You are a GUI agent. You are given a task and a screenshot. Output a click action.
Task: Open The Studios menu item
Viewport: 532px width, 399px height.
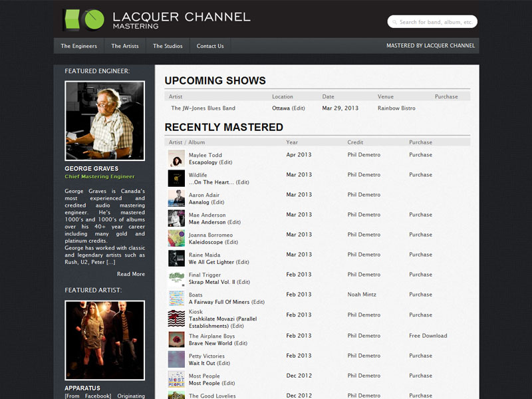pyautogui.click(x=168, y=46)
